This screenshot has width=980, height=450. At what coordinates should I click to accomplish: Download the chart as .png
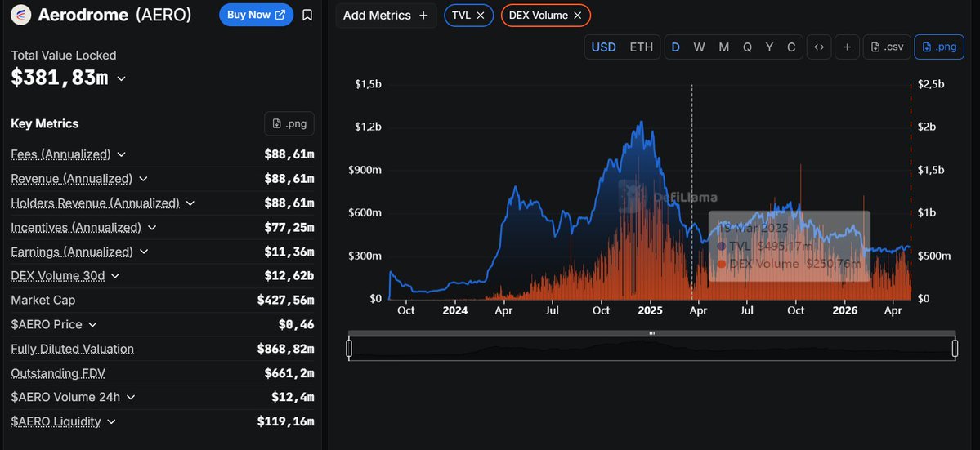coord(939,47)
